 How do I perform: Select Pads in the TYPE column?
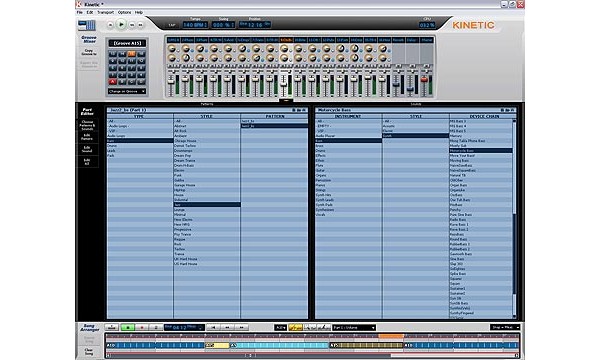click(140, 156)
